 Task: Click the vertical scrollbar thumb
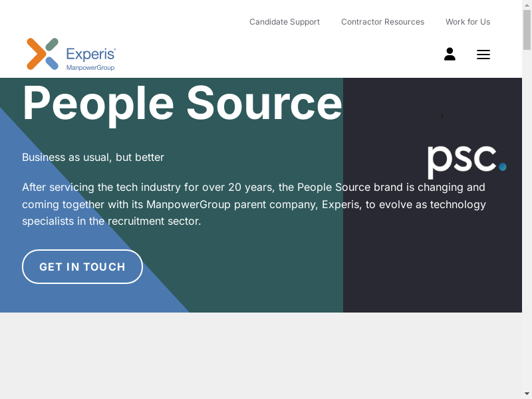click(x=527, y=30)
